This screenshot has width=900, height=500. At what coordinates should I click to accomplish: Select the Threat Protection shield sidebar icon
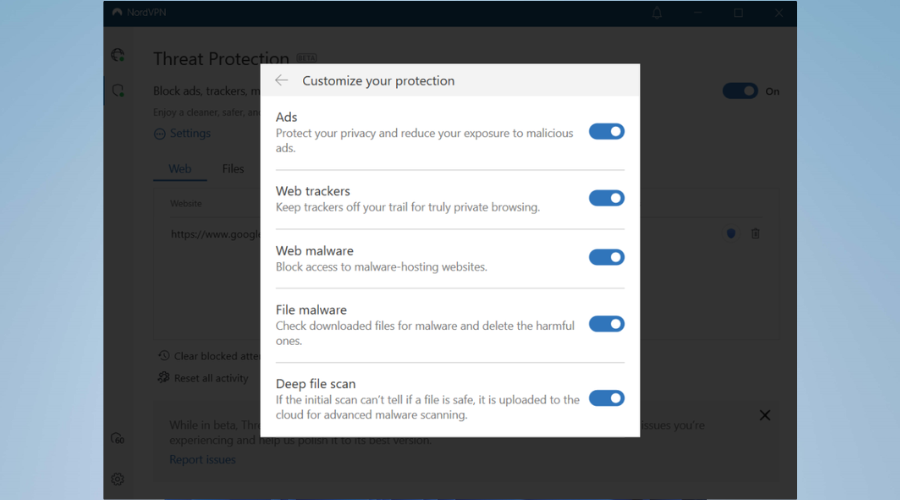click(118, 91)
